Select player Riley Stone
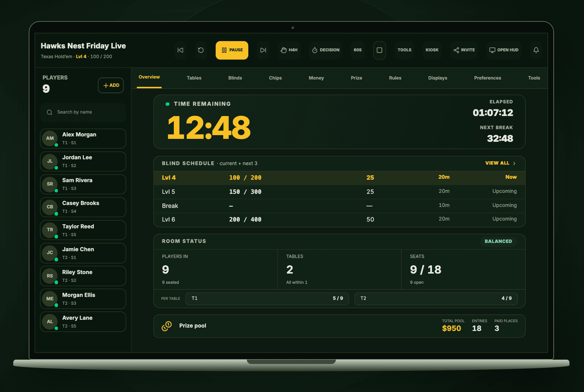Viewport: 584px width, 392px height. coord(83,276)
